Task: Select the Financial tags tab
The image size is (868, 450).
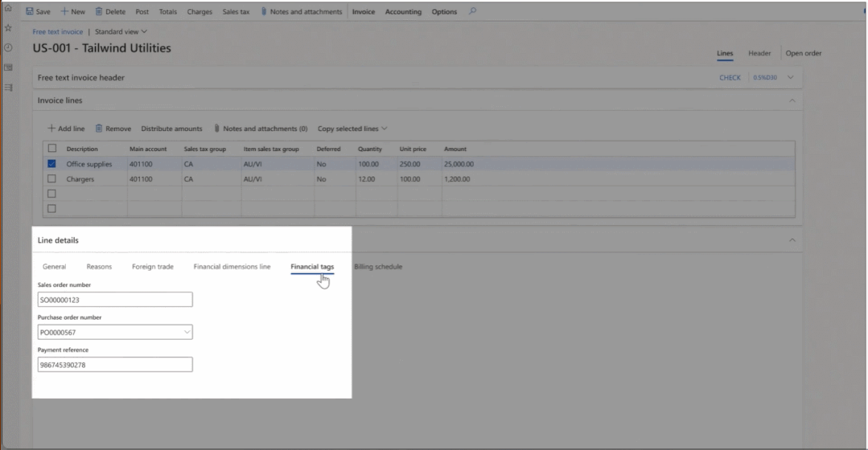Action: pos(312,267)
